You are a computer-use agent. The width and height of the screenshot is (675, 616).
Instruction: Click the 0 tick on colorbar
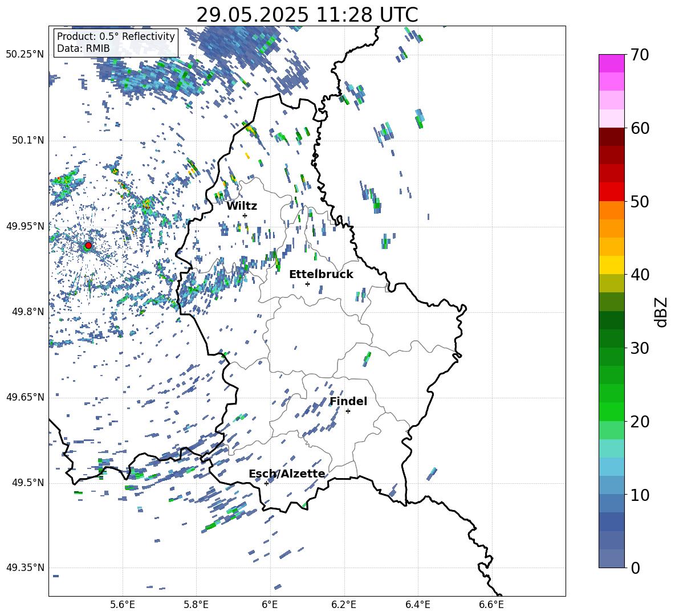pos(635,568)
